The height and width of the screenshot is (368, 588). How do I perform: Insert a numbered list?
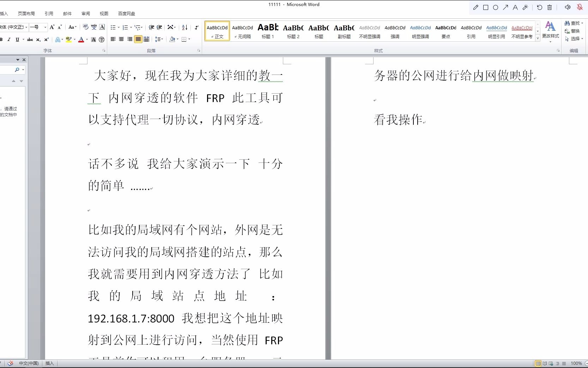tap(125, 27)
